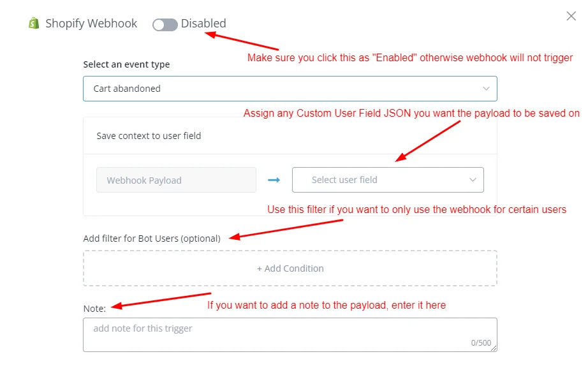Click the 0/500 character counter
This screenshot has width=588, height=375.
coord(481,342)
